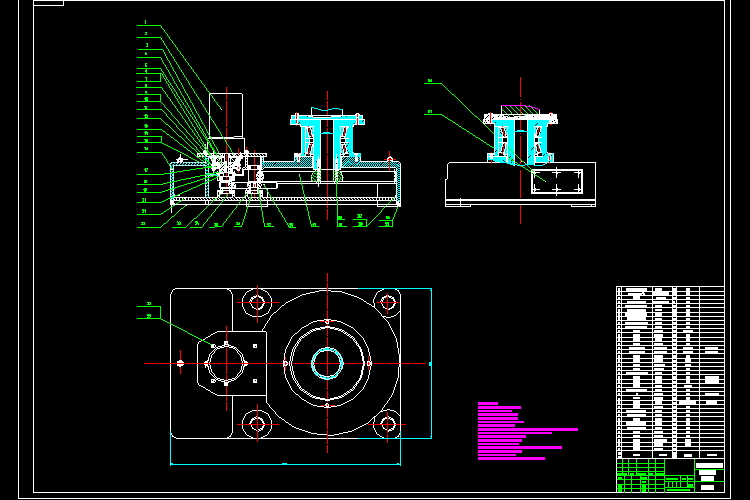Pick the magenta technical notes text block
This screenshot has height=500, width=750.
coord(528,431)
